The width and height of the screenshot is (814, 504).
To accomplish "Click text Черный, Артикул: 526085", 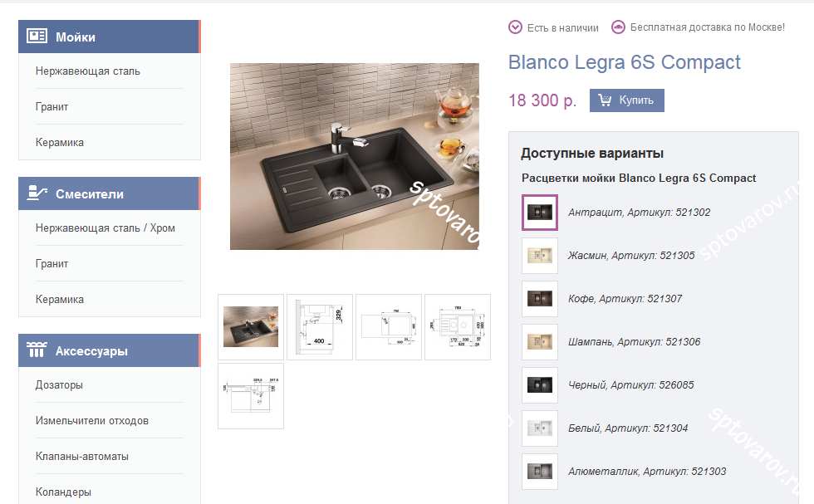I will coord(630,385).
